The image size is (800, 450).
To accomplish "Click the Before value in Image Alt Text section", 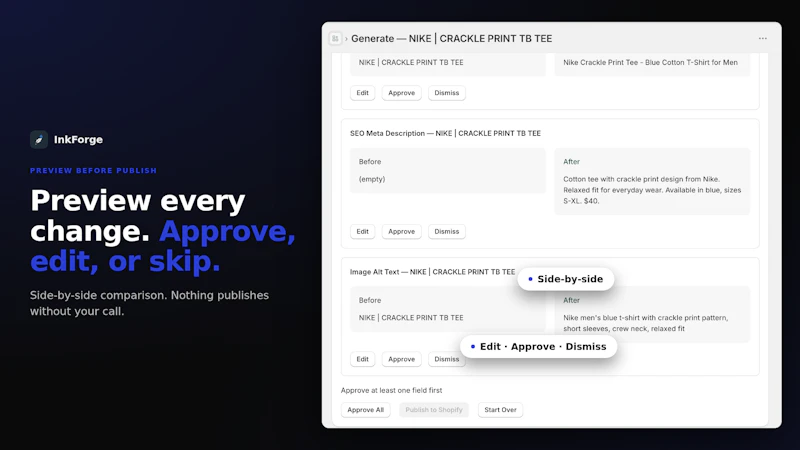I will click(x=411, y=317).
